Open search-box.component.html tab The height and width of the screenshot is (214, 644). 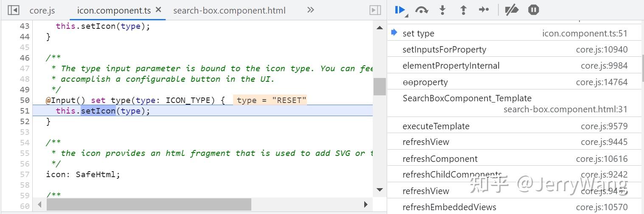click(229, 11)
